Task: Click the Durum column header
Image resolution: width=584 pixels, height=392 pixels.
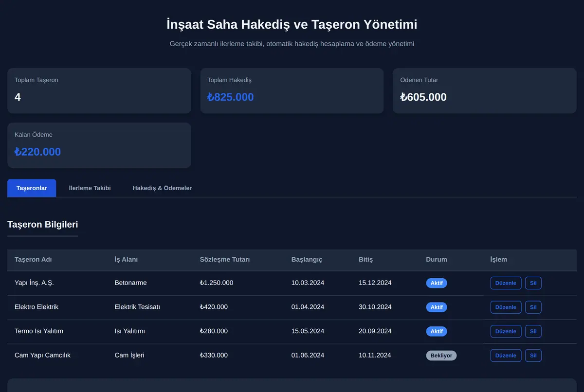Action: click(x=437, y=260)
